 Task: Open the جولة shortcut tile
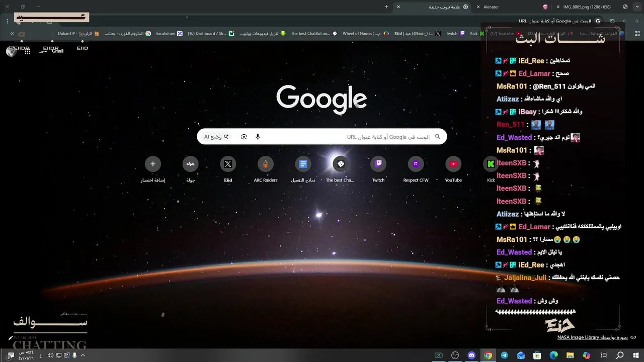(x=191, y=169)
